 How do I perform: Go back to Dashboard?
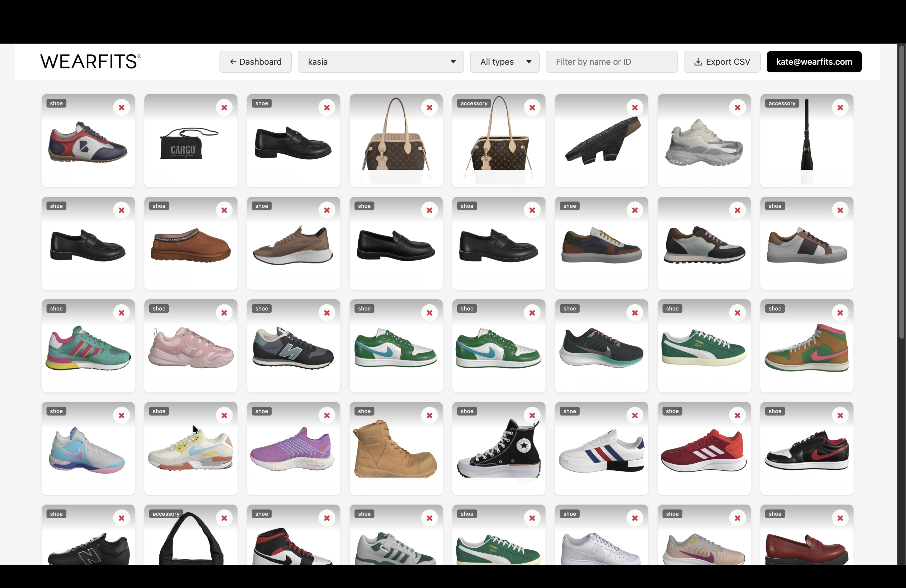256,62
